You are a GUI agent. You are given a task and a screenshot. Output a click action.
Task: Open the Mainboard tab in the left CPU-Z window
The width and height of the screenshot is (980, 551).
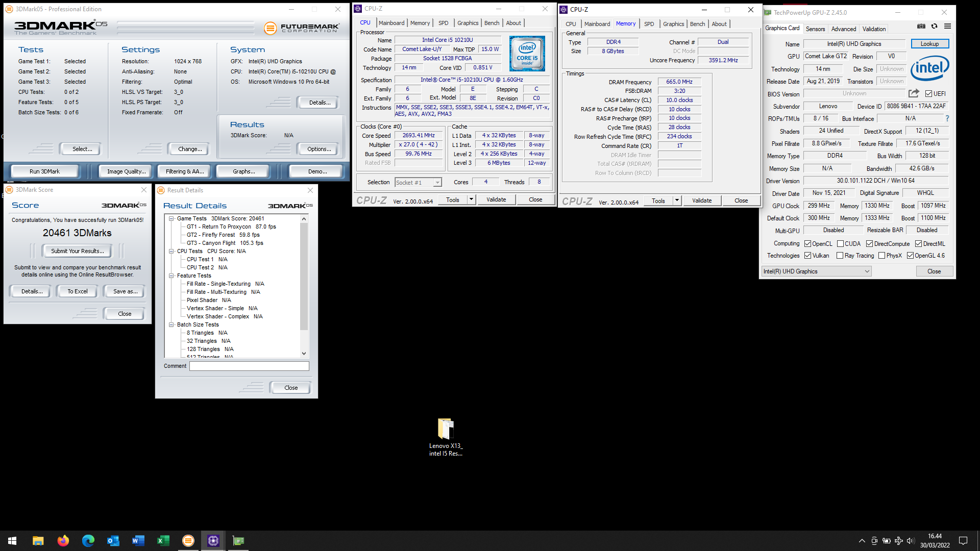(391, 23)
